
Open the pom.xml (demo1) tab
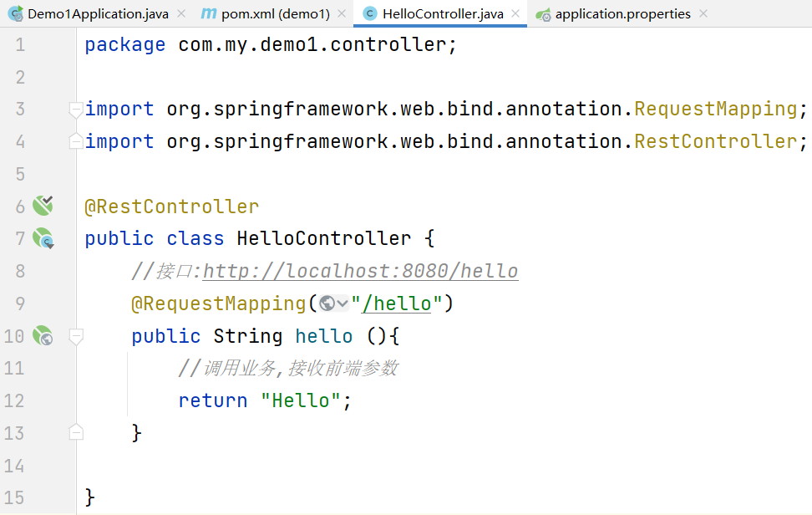(x=275, y=14)
